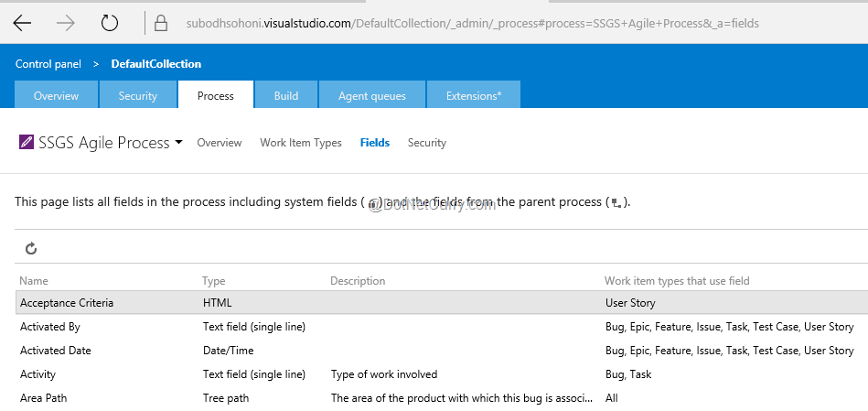Open the process Security sub-tab
This screenshot has height=411, width=868.
tap(427, 143)
